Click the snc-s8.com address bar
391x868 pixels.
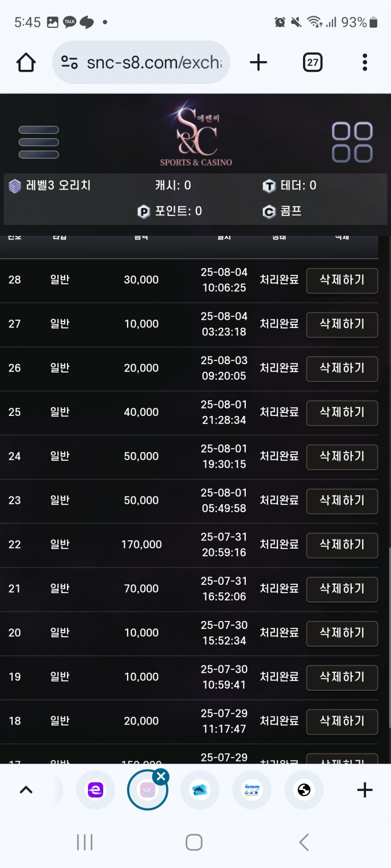click(x=154, y=62)
